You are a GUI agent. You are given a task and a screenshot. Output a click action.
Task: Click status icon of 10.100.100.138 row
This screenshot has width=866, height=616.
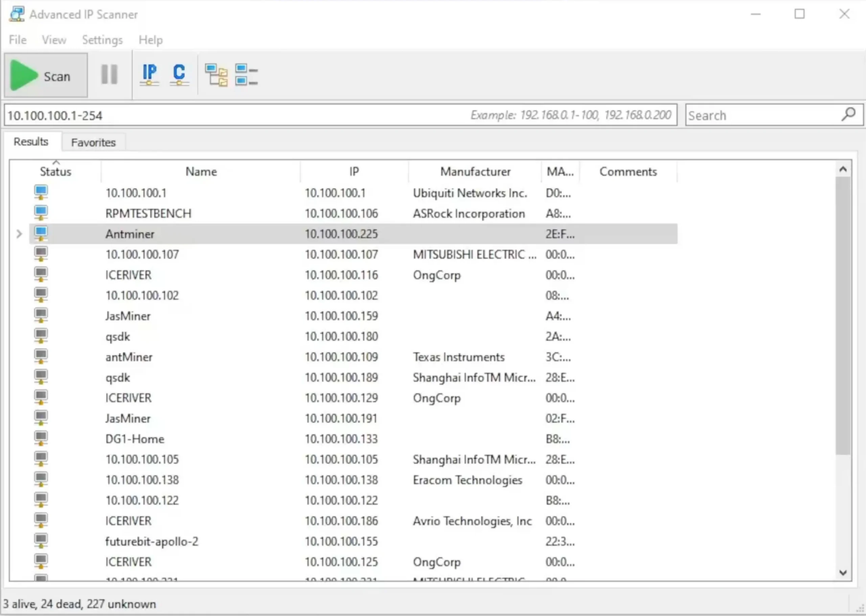[41, 479]
